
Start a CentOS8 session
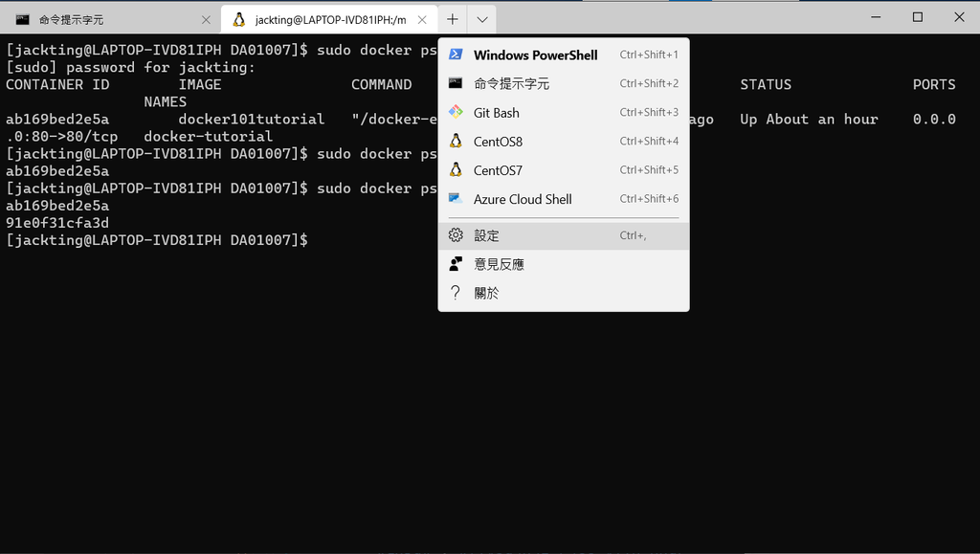tap(564, 142)
